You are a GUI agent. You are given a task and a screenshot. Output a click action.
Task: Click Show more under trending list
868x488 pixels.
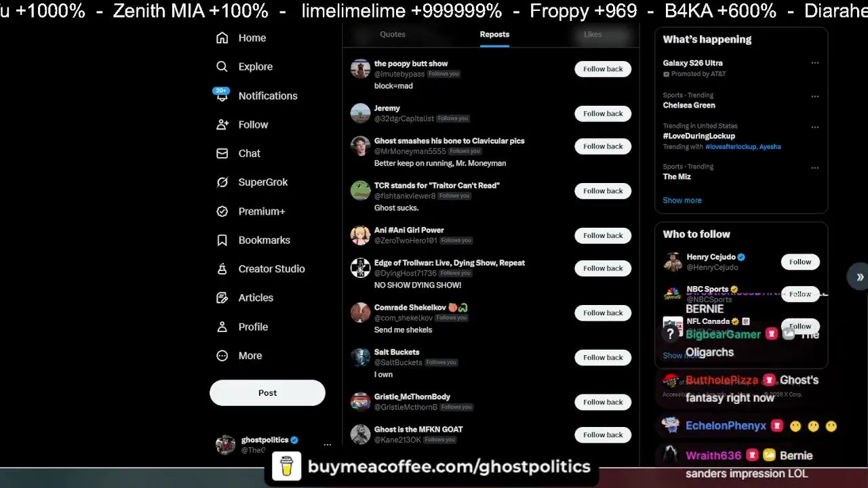682,200
